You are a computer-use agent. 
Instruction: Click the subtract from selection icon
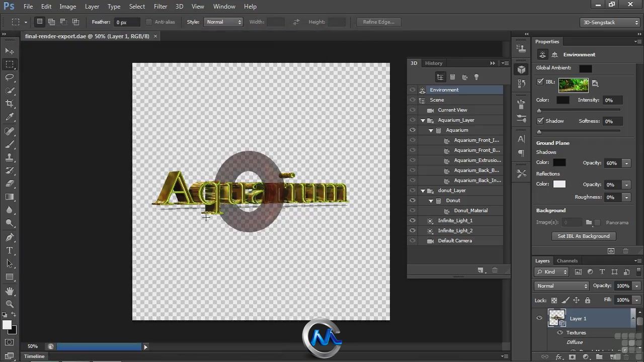(63, 22)
